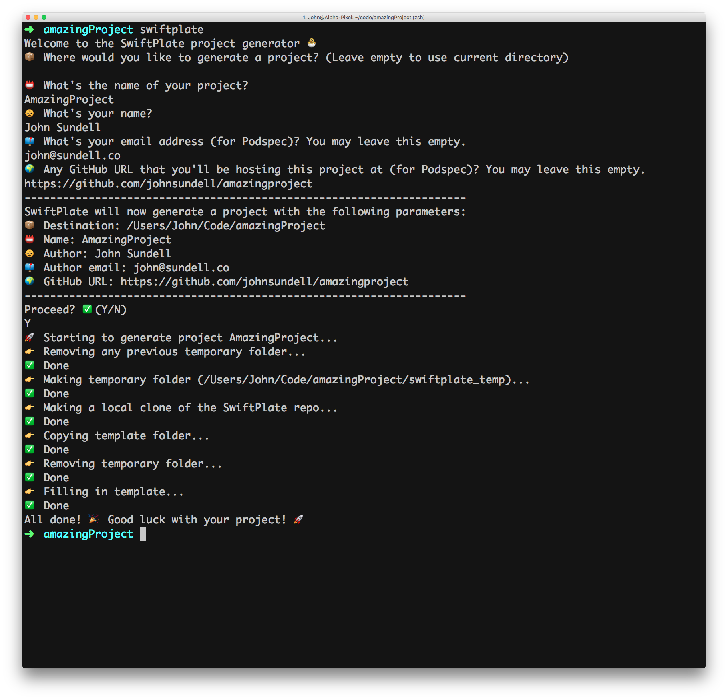The width and height of the screenshot is (728, 700).
Task: Click the package emoji before 'Destination:'
Action: [30, 225]
